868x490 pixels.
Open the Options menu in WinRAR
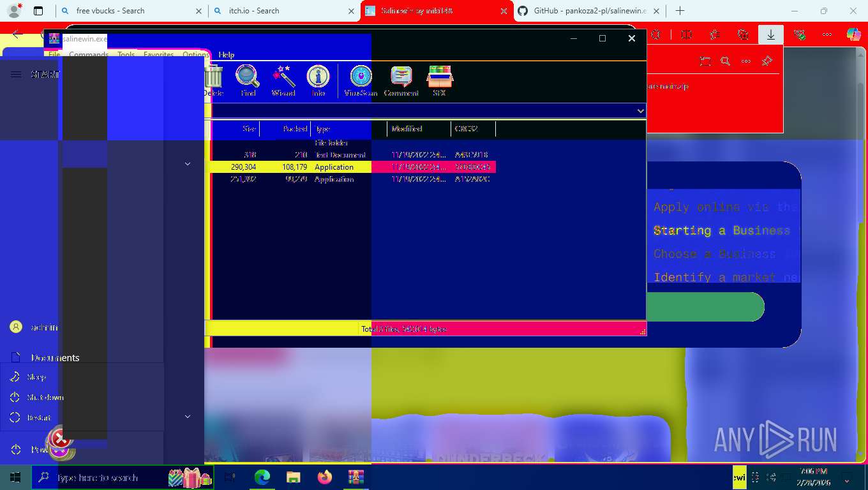coord(196,55)
